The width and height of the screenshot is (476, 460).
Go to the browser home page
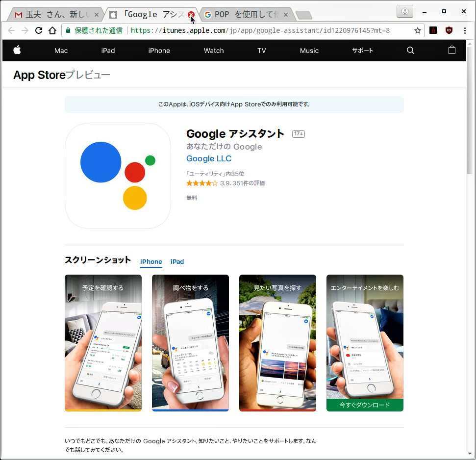coord(52,30)
